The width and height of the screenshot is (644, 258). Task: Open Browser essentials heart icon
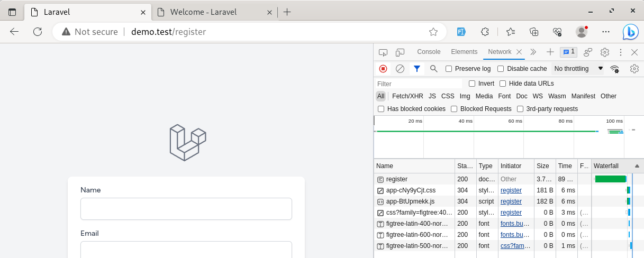click(557, 32)
